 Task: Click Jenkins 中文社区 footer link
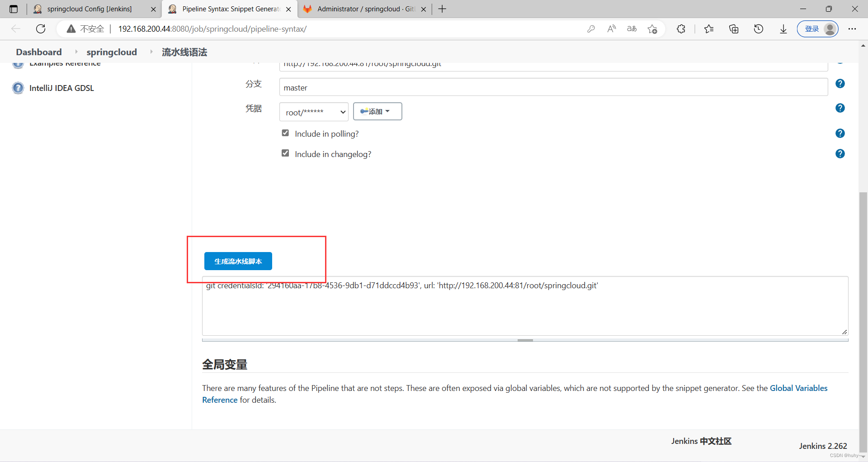tap(701, 441)
